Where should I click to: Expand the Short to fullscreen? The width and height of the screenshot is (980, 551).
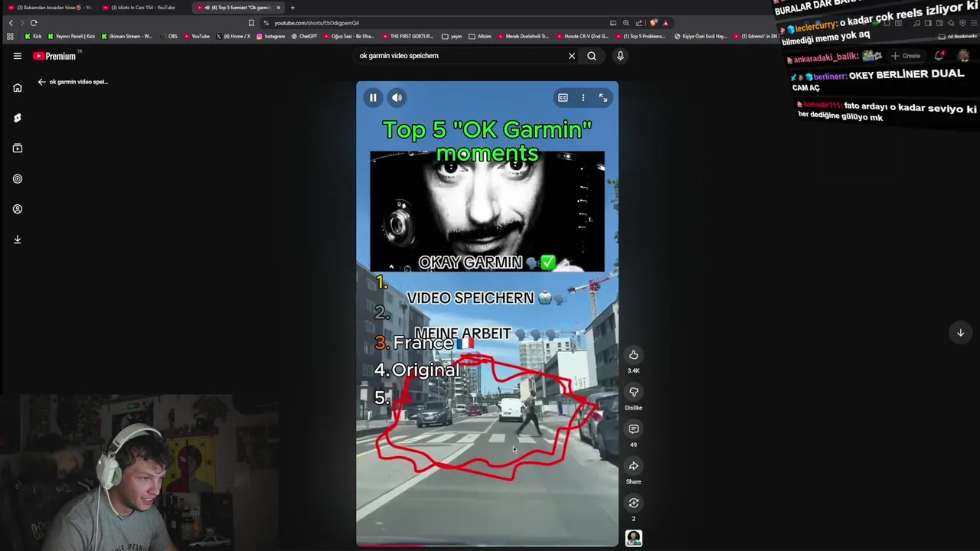[x=603, y=98]
